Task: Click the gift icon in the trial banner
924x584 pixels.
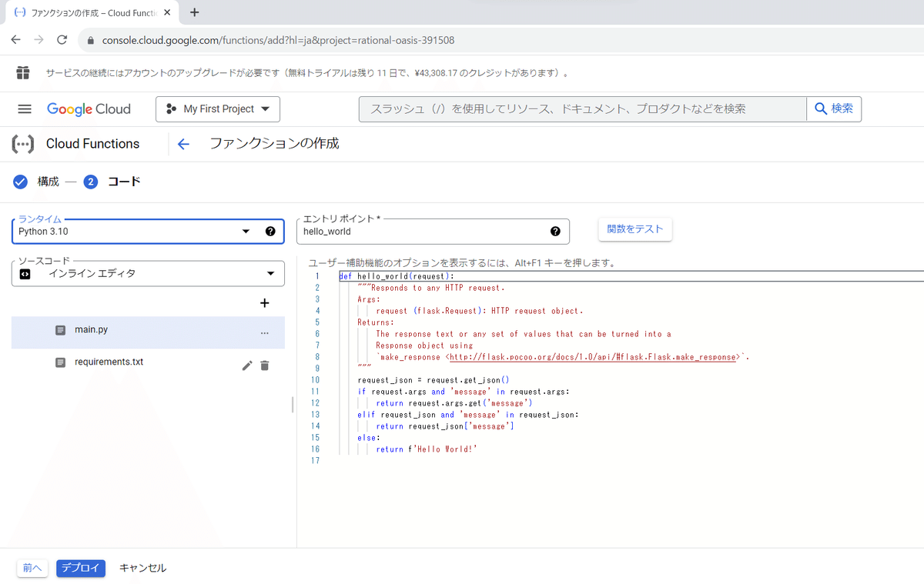Action: coord(23,73)
